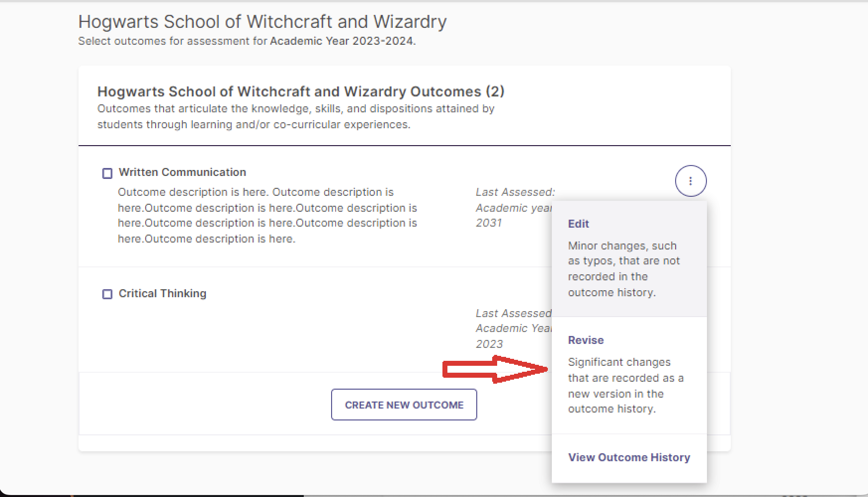Click the Hogwarts School of Witchcraft and Wizardry heading
868x497 pixels.
click(x=262, y=22)
